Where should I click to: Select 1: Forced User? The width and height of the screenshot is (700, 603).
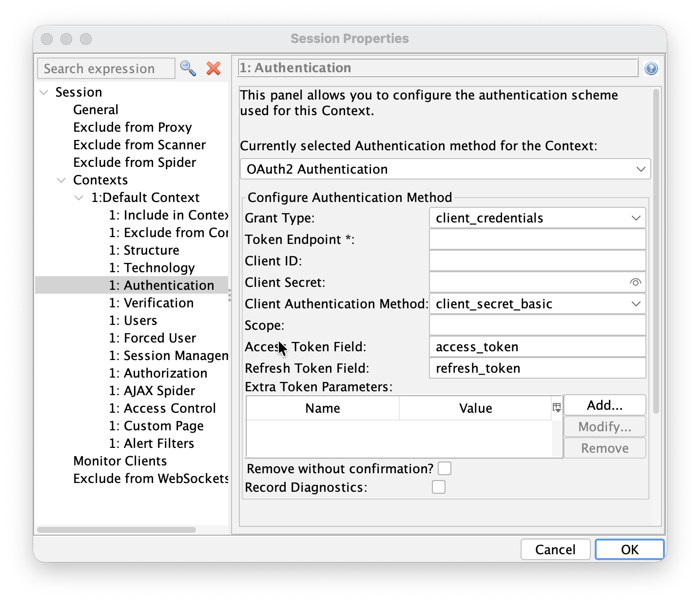pyautogui.click(x=153, y=338)
